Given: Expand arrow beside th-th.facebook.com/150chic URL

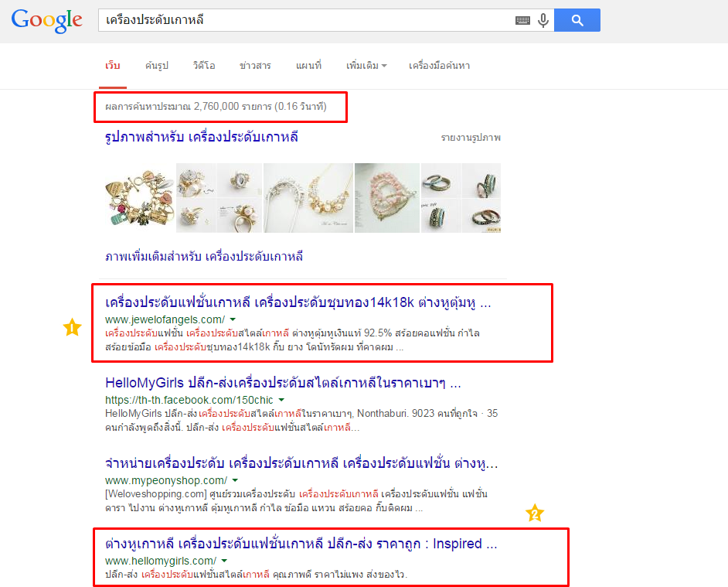Looking at the screenshot, I should (x=281, y=400).
